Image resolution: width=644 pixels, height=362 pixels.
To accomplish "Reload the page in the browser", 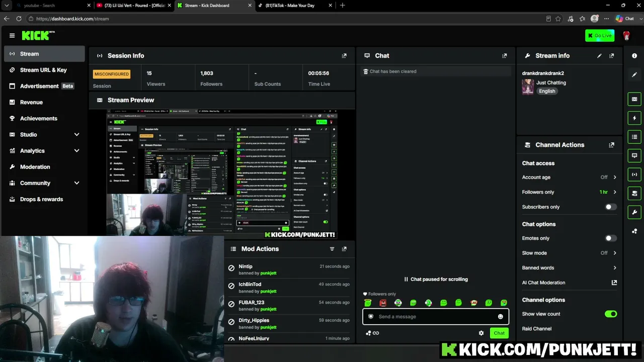I will click(19, 19).
